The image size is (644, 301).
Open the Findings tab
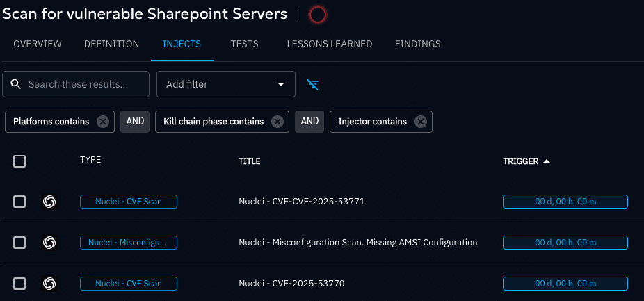[x=417, y=44]
